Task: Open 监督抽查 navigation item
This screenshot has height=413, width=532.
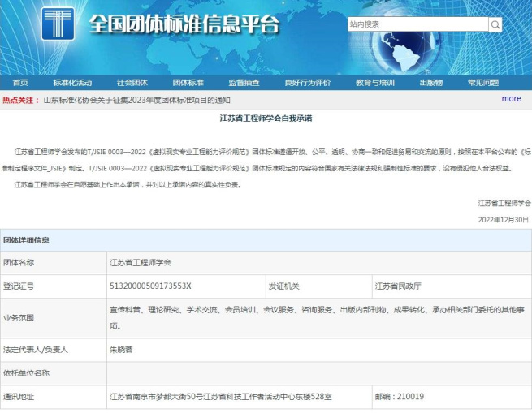Action: point(244,83)
